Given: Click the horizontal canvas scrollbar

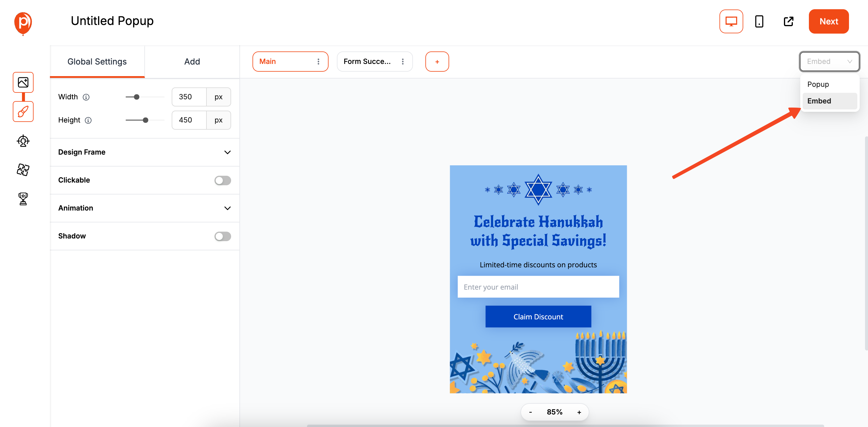Looking at the screenshot, I should 565,425.
